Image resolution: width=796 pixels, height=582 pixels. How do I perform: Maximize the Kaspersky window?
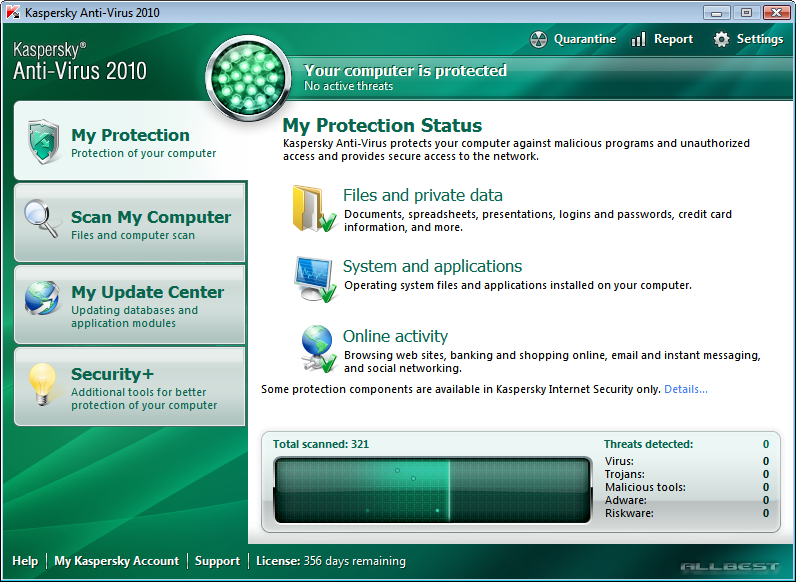coord(746,12)
